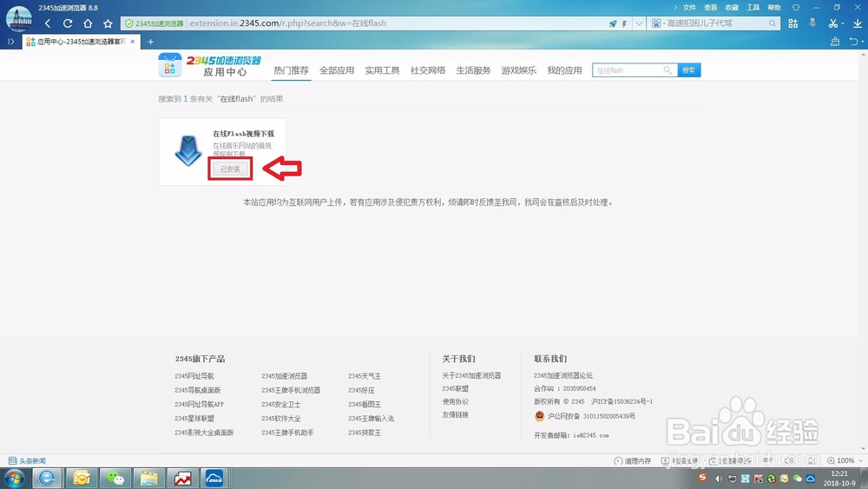
Task: Open the 查看 menu
Action: 710,7
